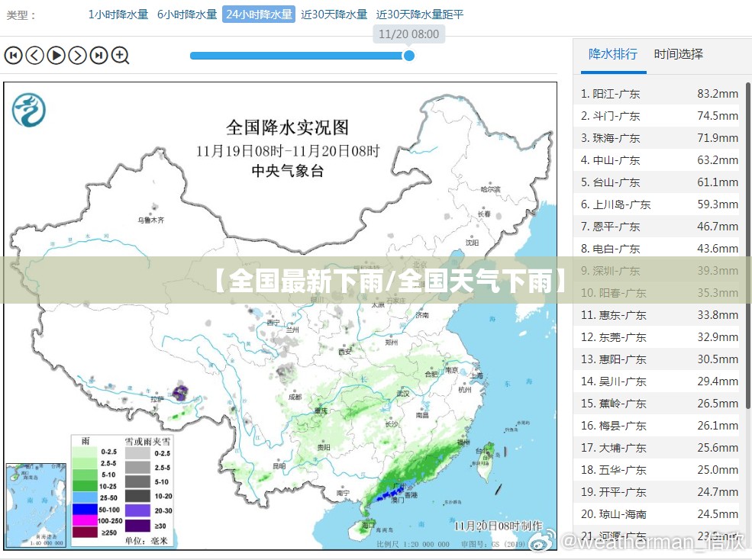
Task: Click the 成都 city label on map
Action: (295, 397)
